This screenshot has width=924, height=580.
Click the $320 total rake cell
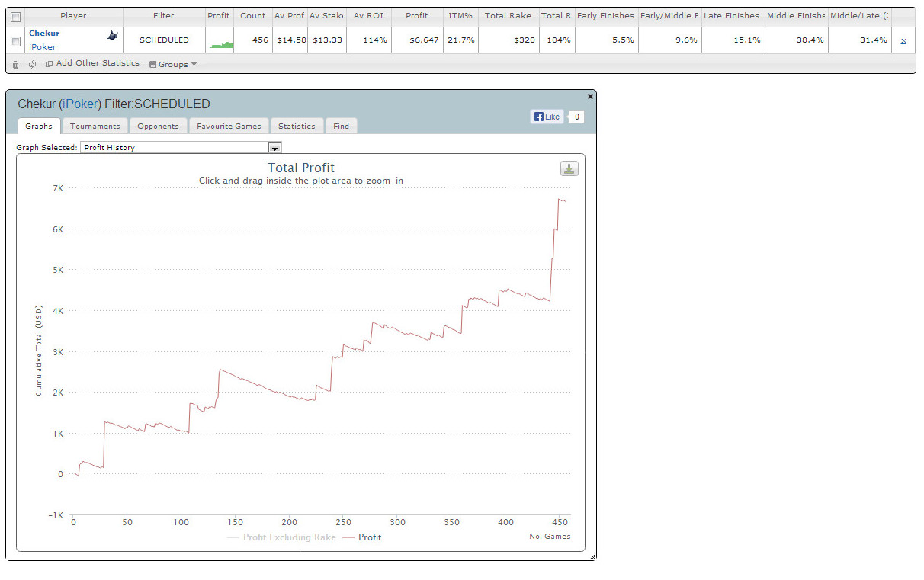508,40
